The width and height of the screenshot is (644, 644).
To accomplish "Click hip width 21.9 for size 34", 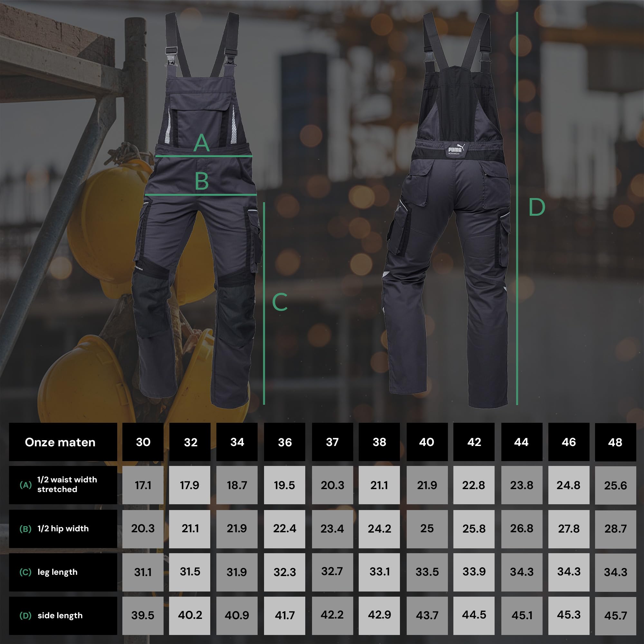I will 237,529.
